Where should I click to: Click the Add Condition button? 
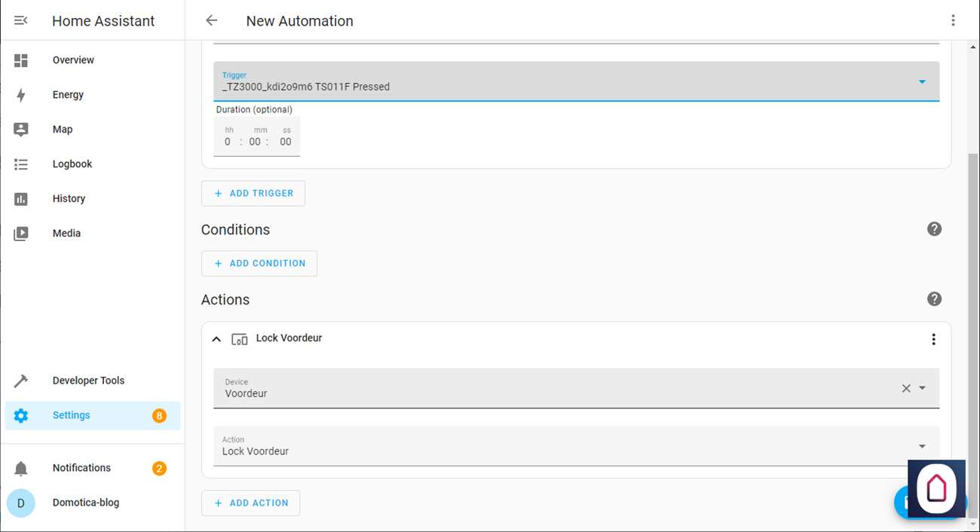coord(259,264)
